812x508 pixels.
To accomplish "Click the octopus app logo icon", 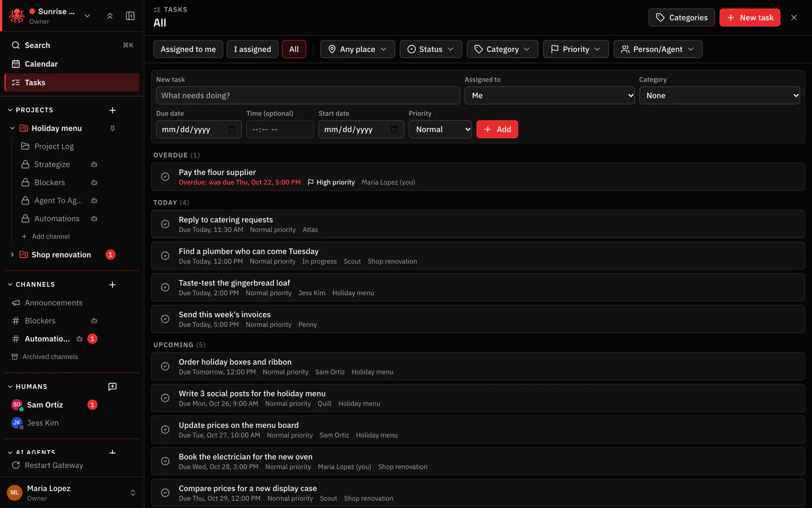I will click(17, 16).
